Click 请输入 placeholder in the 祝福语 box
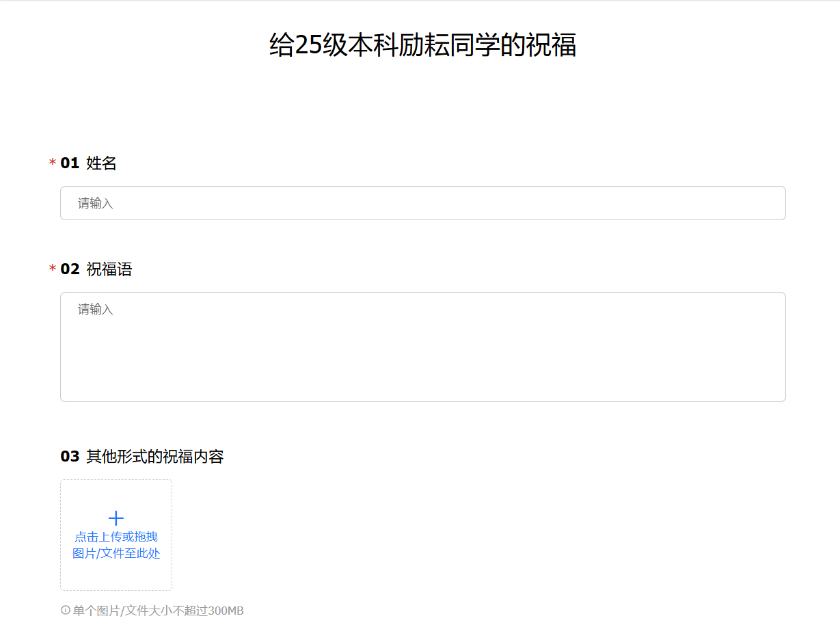 click(x=95, y=309)
